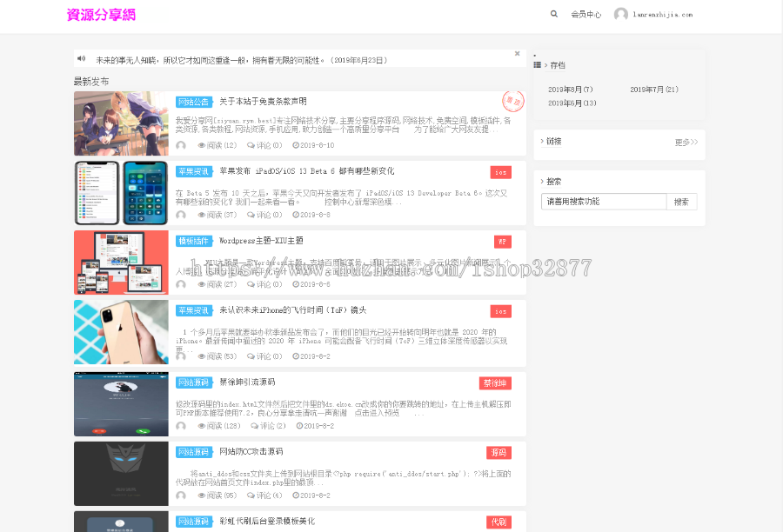Image resolution: width=783 pixels, height=532 pixels.
Task: Open the 資源分享網 site logo
Action: click(101, 15)
